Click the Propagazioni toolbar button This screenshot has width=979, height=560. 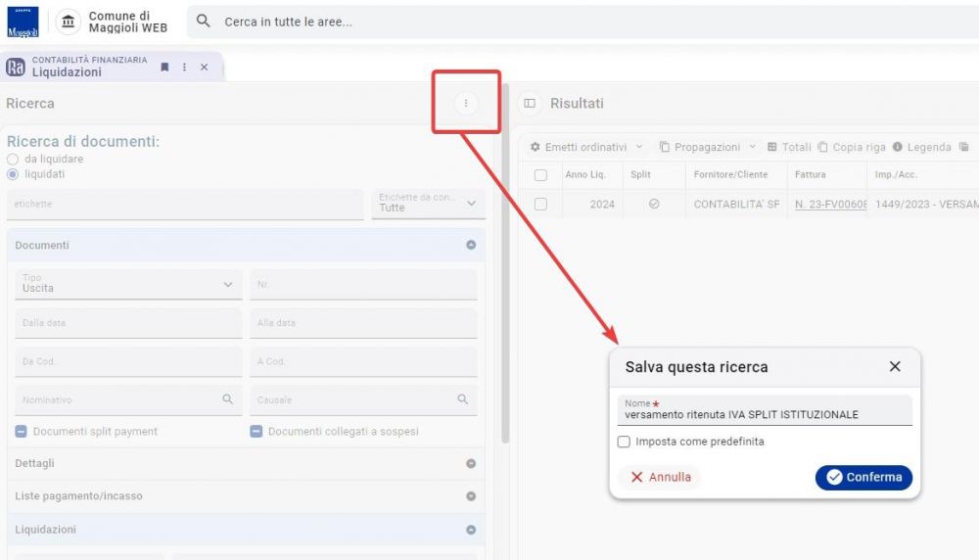tap(700, 147)
